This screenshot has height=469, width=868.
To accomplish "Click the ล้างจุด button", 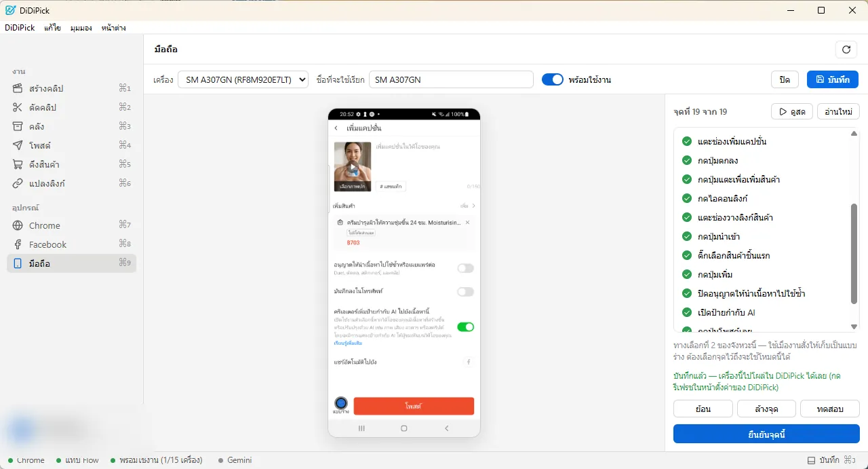I will pyautogui.click(x=766, y=409).
